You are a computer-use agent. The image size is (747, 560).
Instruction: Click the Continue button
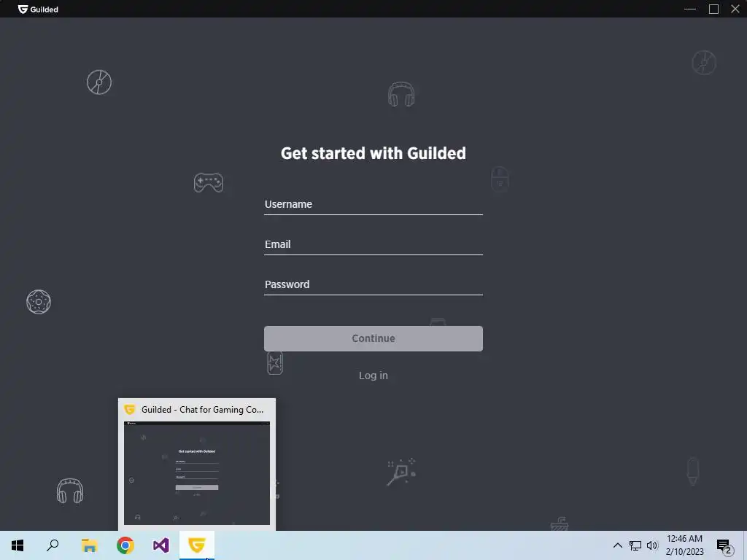pos(373,338)
